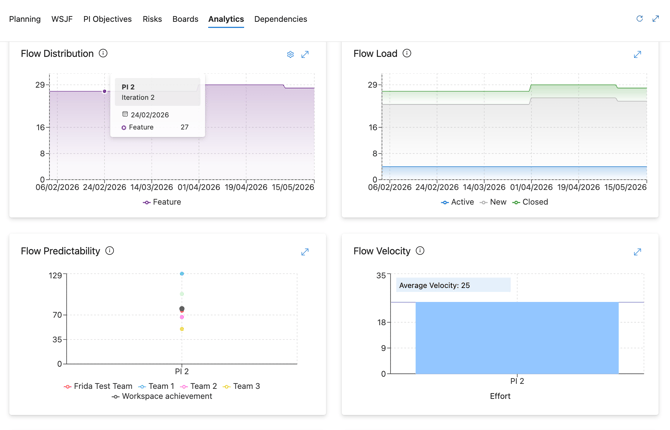
Task: Click the Iteration 2 tooltip text
Action: (x=138, y=97)
